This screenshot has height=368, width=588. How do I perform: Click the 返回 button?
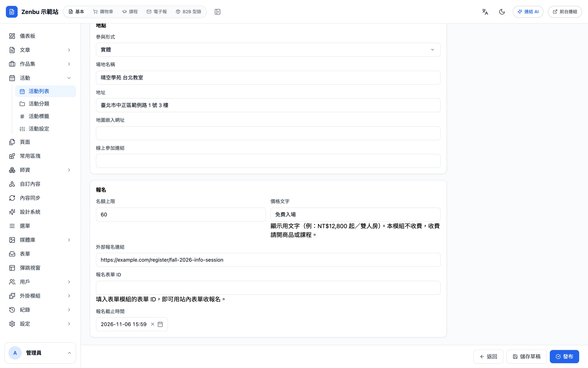click(488, 357)
